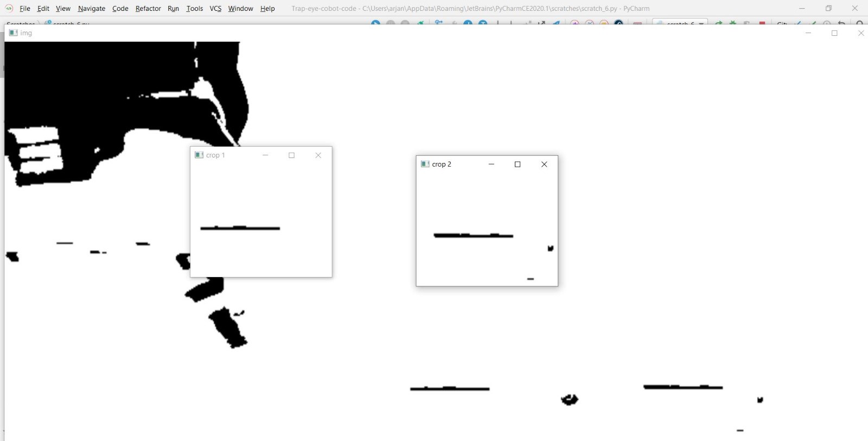Click the black line in crop 1 image
The width and height of the screenshot is (868, 441).
click(x=240, y=228)
